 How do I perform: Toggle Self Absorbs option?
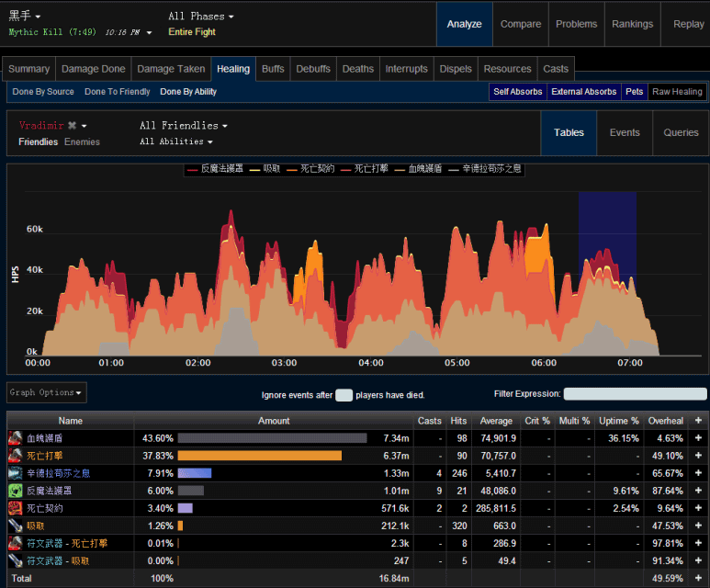517,92
